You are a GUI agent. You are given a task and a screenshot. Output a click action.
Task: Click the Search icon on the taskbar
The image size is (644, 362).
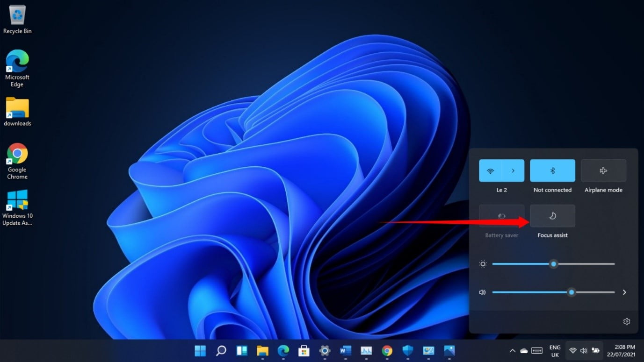(x=220, y=351)
